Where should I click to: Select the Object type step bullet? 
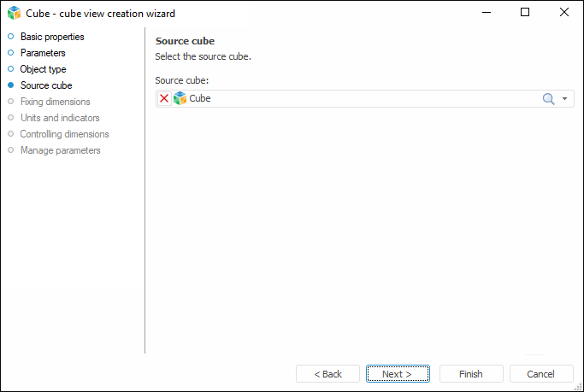click(x=11, y=69)
